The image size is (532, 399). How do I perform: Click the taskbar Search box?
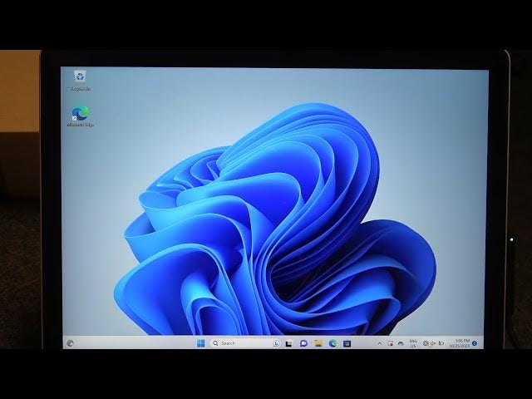click(x=247, y=343)
